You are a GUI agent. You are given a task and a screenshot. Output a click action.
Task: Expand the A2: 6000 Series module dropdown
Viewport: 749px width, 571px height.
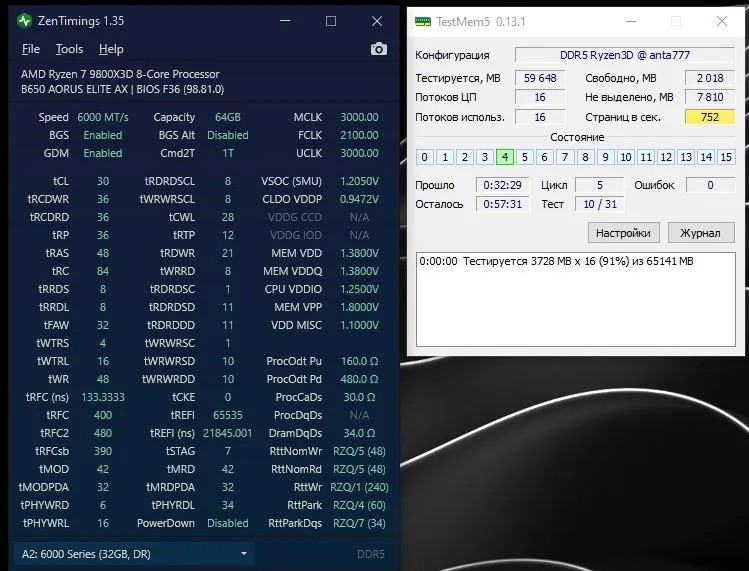point(134,554)
